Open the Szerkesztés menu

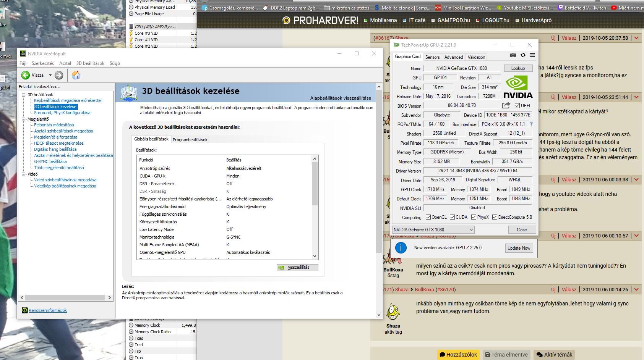click(43, 63)
